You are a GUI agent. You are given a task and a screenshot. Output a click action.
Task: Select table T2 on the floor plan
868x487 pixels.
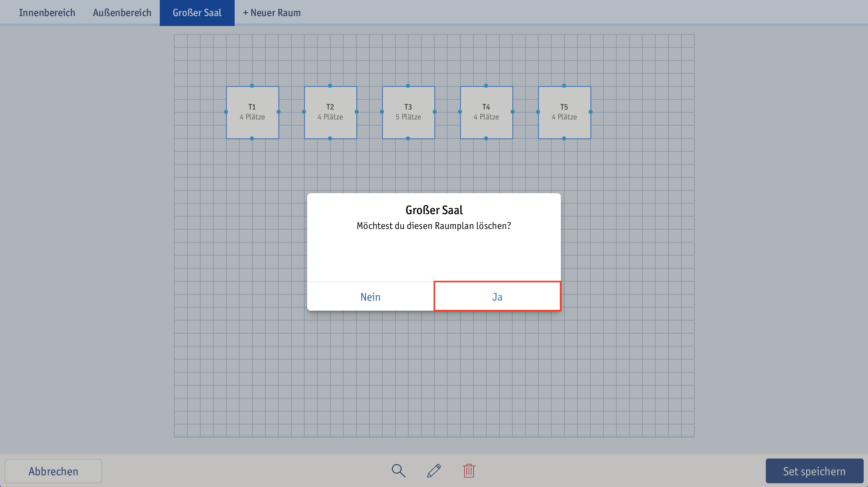[x=330, y=112]
